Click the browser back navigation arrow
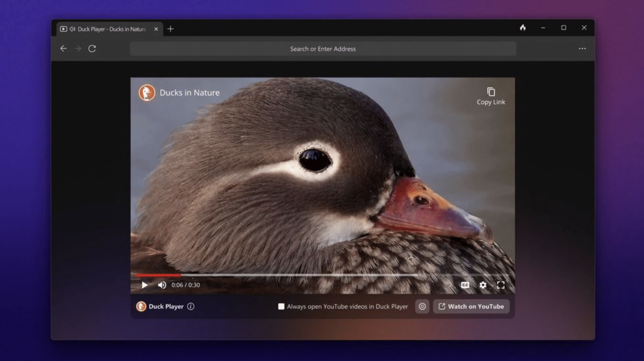The width and height of the screenshot is (644, 361). tap(64, 49)
